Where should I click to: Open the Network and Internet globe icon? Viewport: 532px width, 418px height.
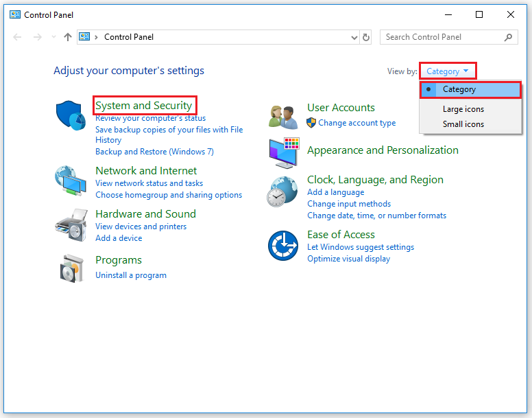click(x=71, y=182)
